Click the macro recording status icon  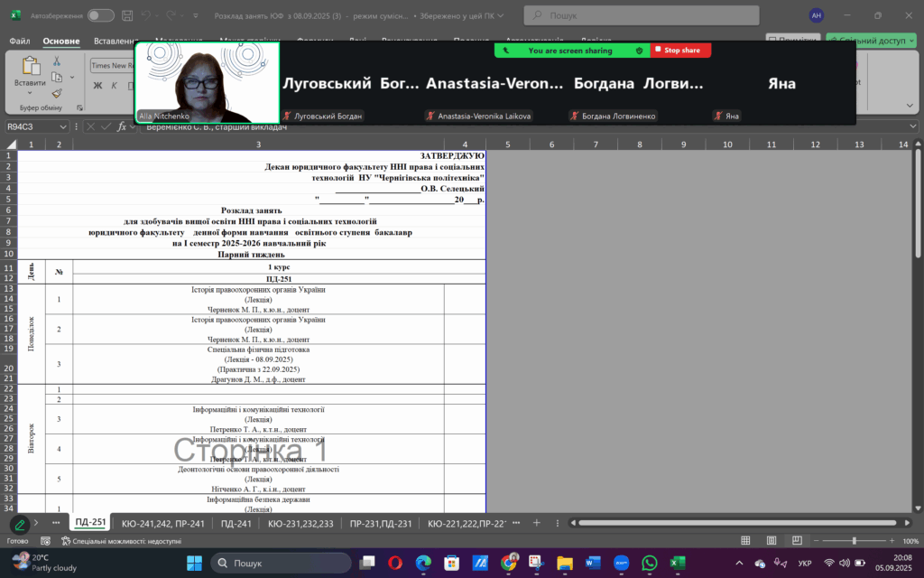45,541
